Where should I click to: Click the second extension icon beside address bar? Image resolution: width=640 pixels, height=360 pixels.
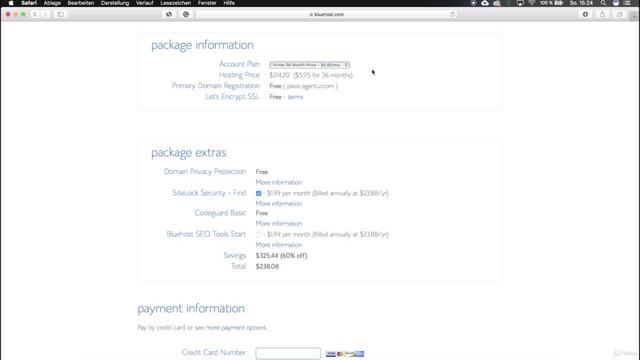[186, 14]
